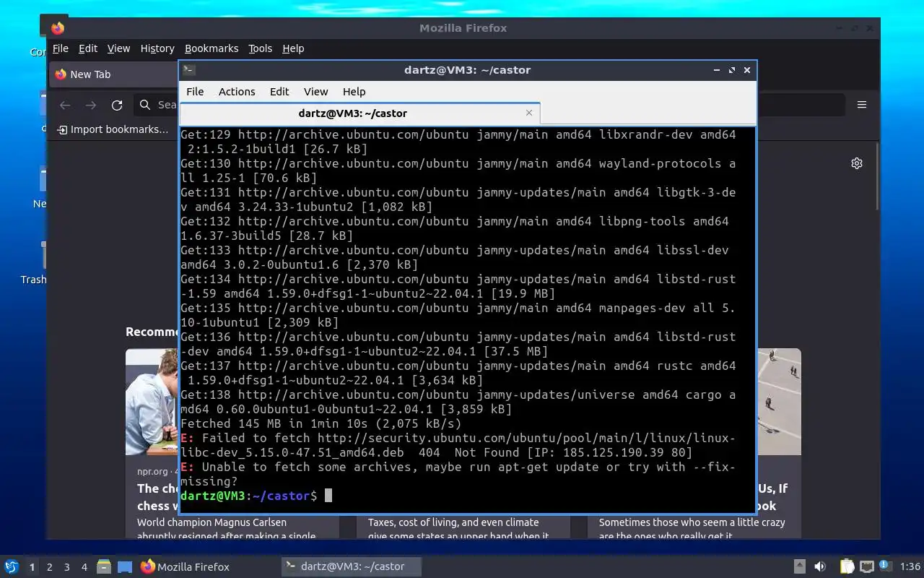The image size is (924, 578).
Task: Click 'Get:134' libstd-rust line in terminal
Action: pyautogui.click(x=458, y=286)
